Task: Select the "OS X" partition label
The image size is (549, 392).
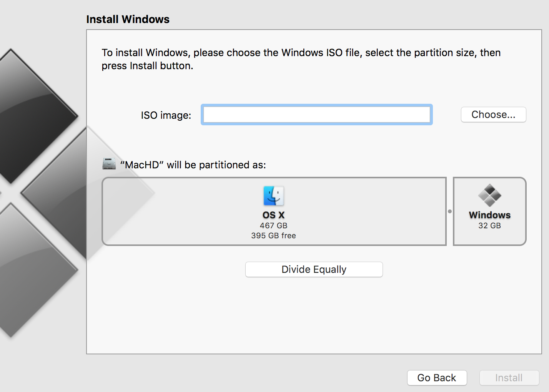Action: tap(274, 215)
